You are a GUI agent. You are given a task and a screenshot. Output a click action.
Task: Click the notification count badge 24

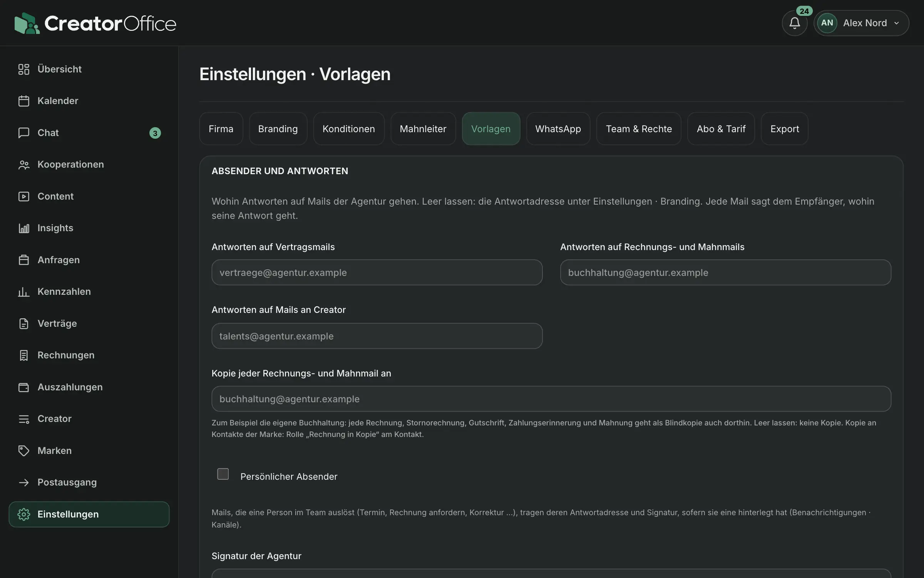click(x=804, y=11)
